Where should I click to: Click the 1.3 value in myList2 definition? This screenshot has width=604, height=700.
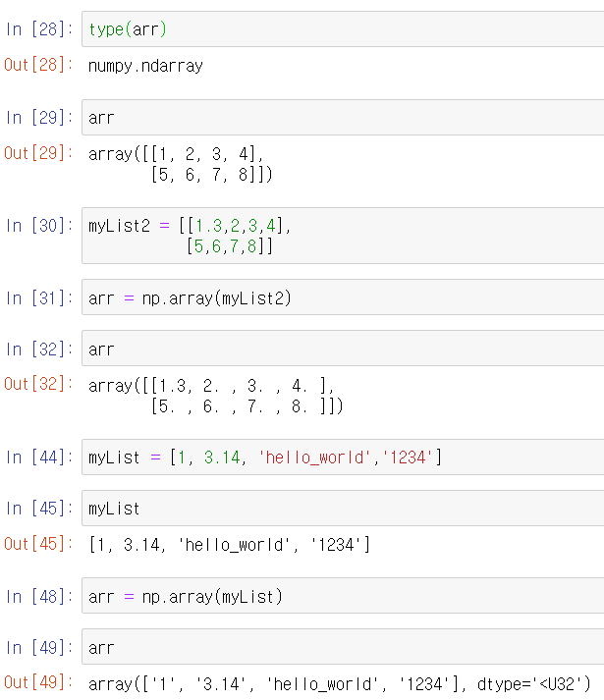tap(208, 226)
